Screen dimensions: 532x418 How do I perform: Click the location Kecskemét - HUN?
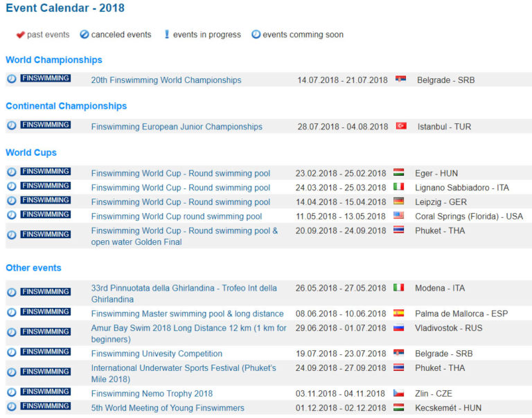448,408
